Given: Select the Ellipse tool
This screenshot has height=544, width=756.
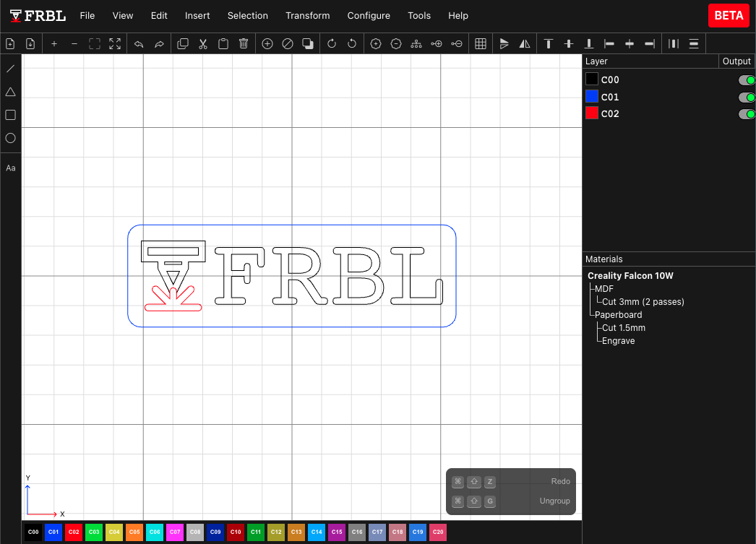Looking at the screenshot, I should 10,138.
